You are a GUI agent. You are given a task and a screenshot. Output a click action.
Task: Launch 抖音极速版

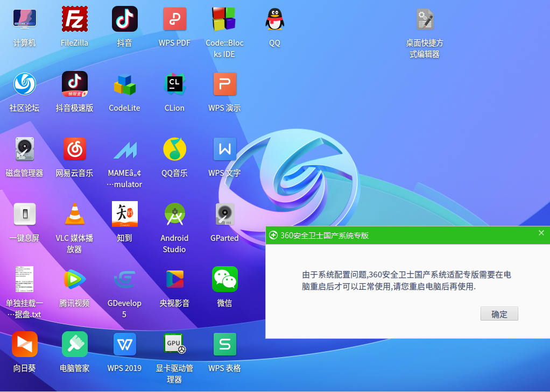pos(74,84)
